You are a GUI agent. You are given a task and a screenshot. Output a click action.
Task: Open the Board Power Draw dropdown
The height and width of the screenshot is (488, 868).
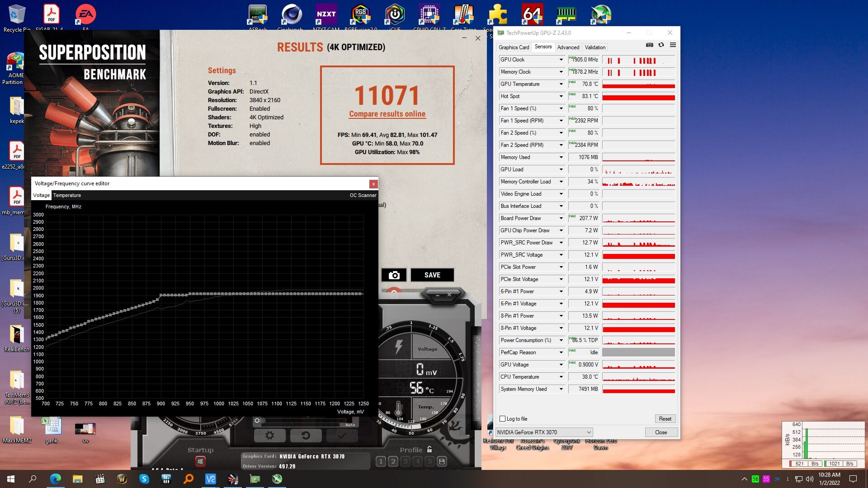pyautogui.click(x=561, y=218)
